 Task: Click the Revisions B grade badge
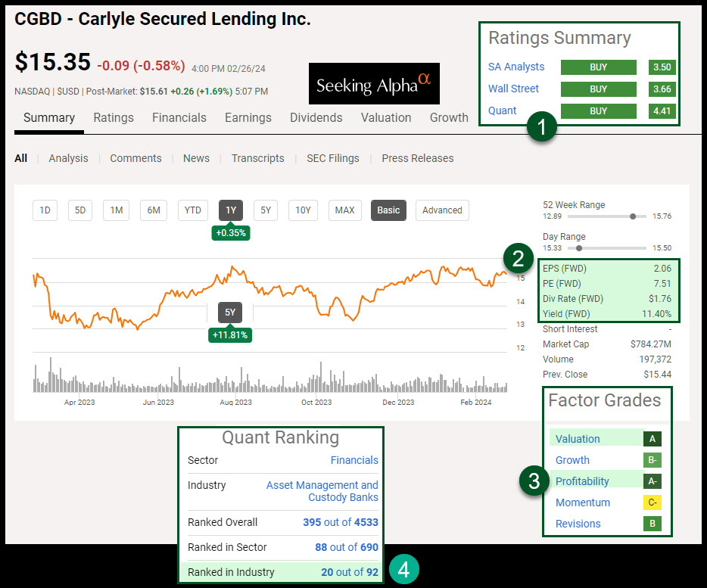coord(652,524)
